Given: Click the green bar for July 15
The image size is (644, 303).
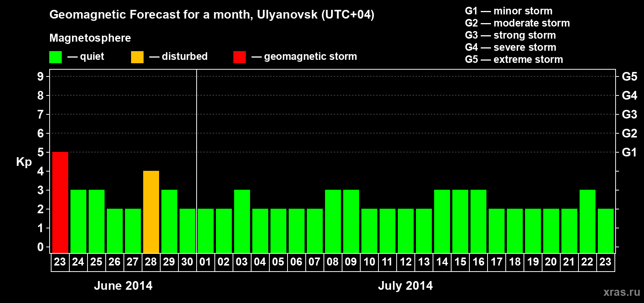Looking at the screenshot, I should coord(460,221).
